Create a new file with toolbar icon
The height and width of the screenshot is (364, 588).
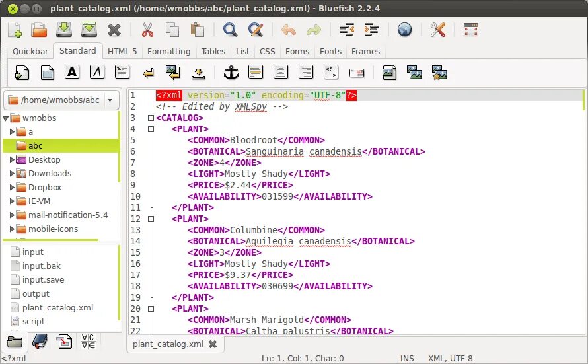[x=15, y=30]
